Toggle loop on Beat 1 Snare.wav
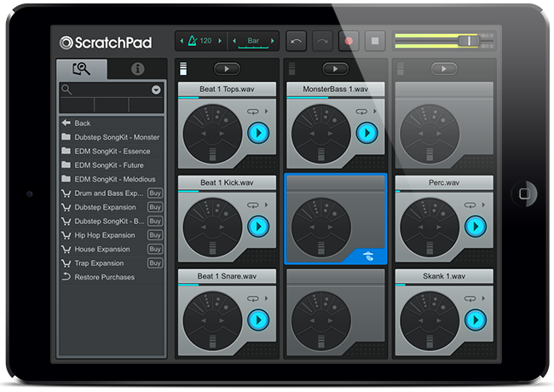Screen dimensions: 554x392 (x=252, y=299)
